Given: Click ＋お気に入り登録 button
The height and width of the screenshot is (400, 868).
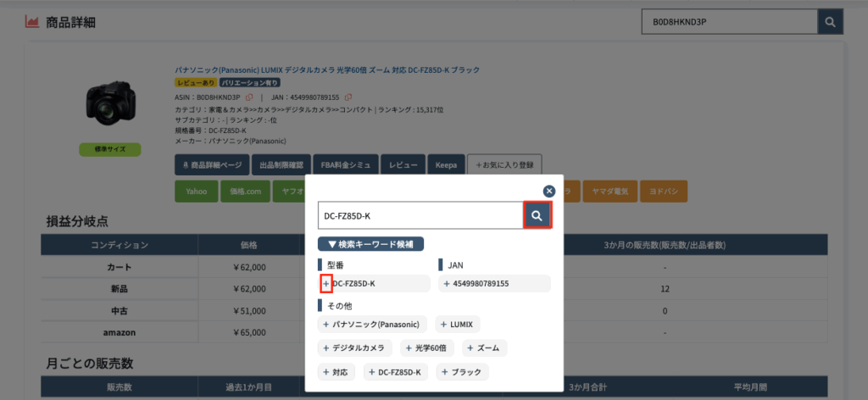Looking at the screenshot, I should pyautogui.click(x=504, y=165).
